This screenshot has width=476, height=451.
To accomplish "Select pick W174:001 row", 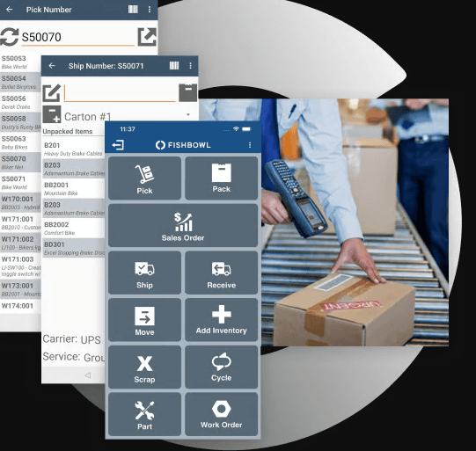I will (20, 306).
